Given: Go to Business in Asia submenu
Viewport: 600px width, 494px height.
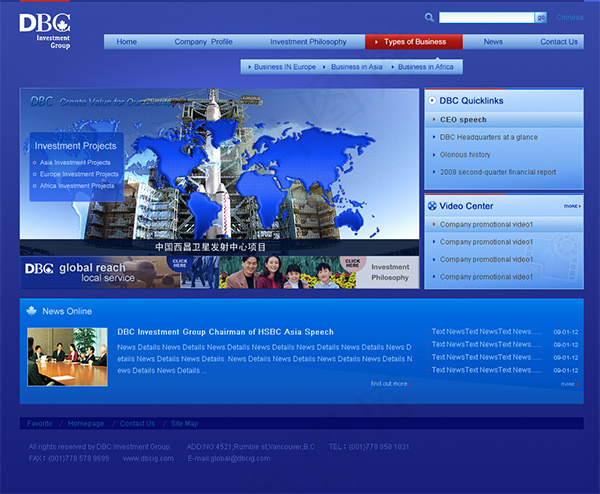Looking at the screenshot, I should (356, 67).
